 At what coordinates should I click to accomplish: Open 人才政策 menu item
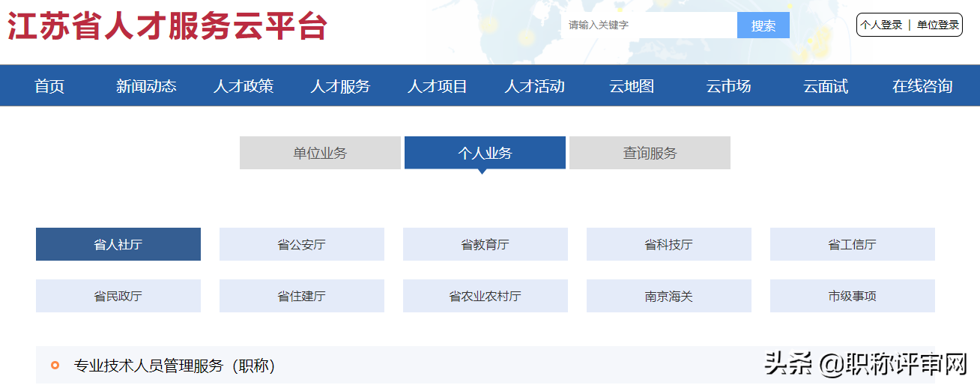point(244,86)
